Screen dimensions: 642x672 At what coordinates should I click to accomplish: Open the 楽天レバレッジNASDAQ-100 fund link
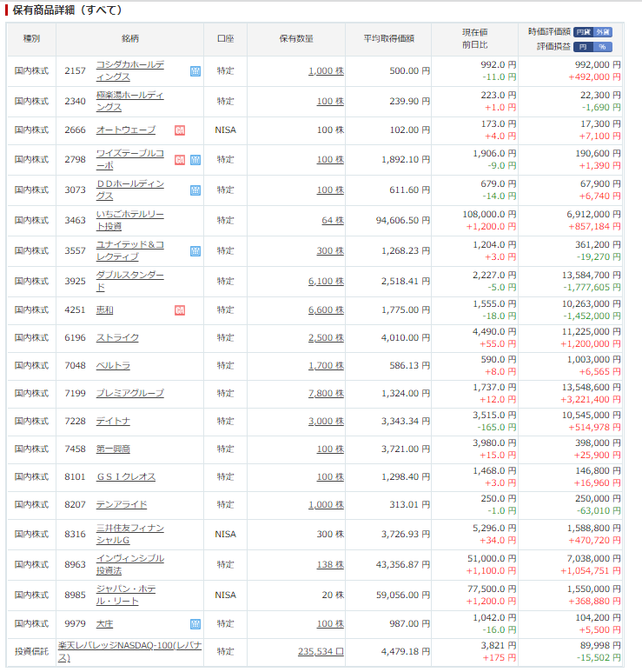(129, 651)
